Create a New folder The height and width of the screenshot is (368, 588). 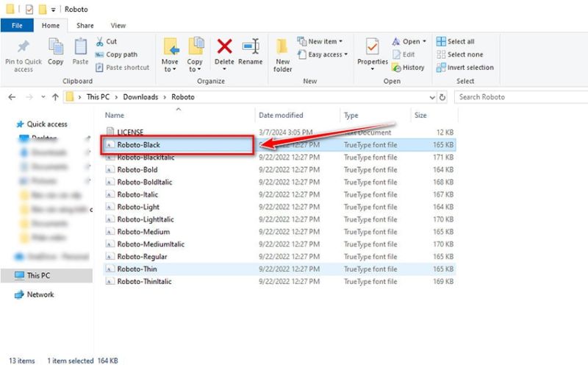coord(282,54)
